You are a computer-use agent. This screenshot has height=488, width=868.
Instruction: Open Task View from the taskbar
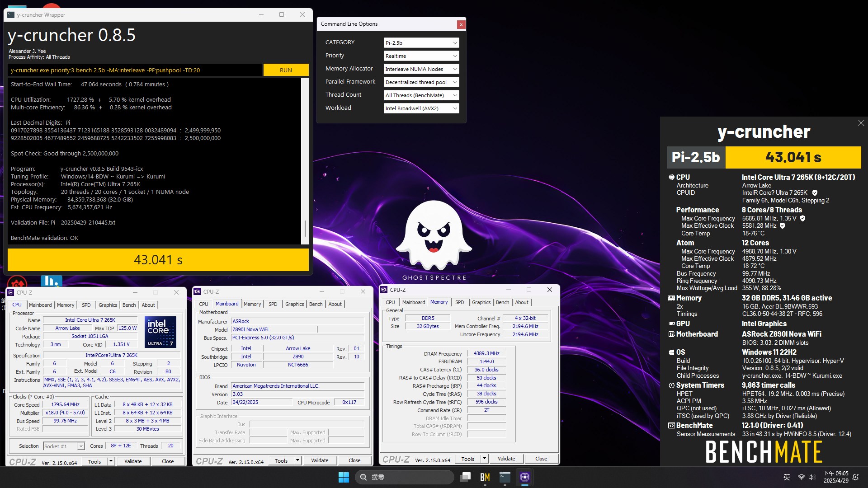tap(465, 477)
